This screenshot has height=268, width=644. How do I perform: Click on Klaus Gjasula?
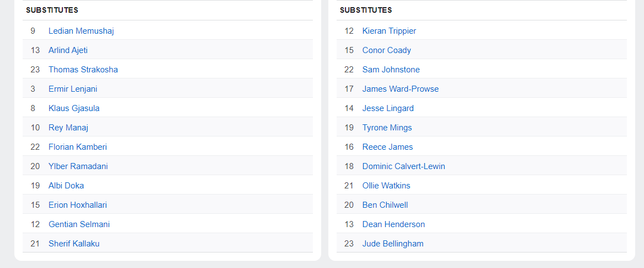point(74,108)
